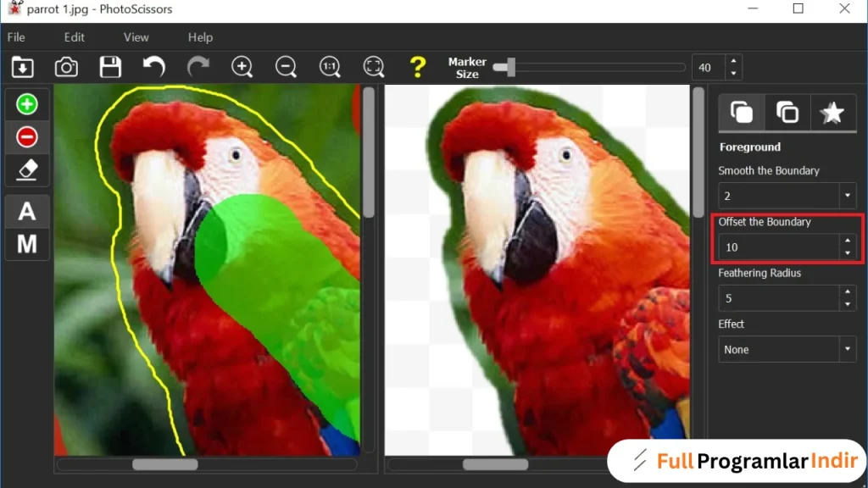Increase the Feathering Radius value
Screen dimensions: 868x488
[x=848, y=291]
